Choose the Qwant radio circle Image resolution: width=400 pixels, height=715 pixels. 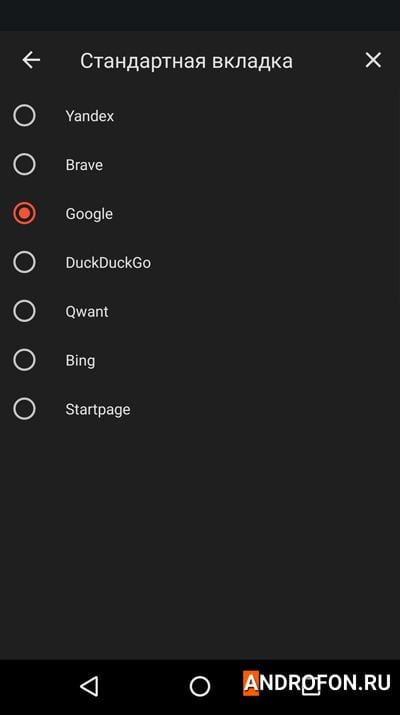[24, 311]
